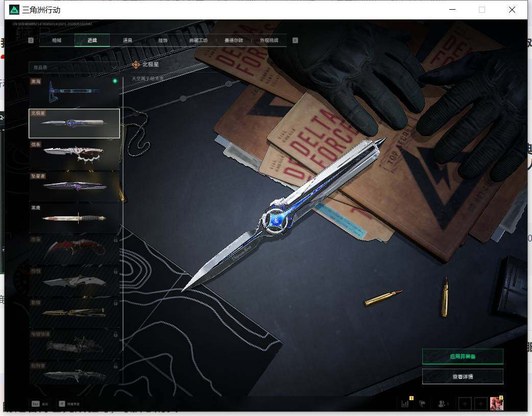Click the 天空属于终大师 skin description text
The image size is (532, 416).
[x=148, y=79]
